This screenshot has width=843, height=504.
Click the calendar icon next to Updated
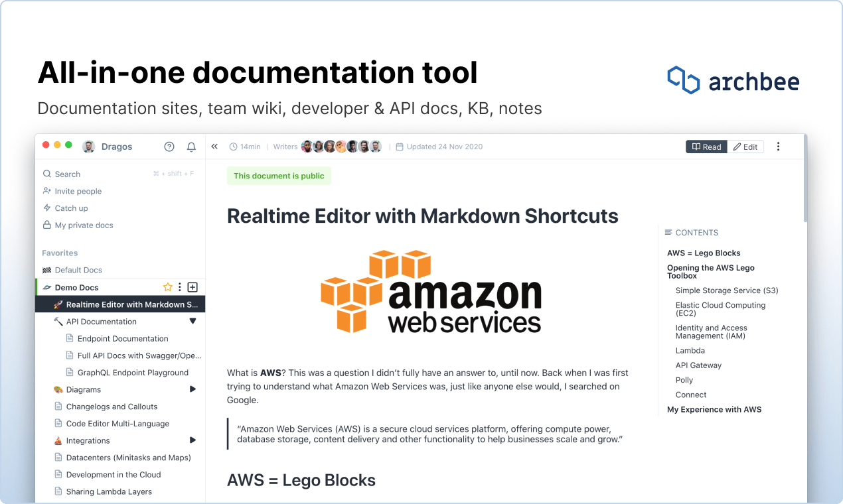(400, 147)
